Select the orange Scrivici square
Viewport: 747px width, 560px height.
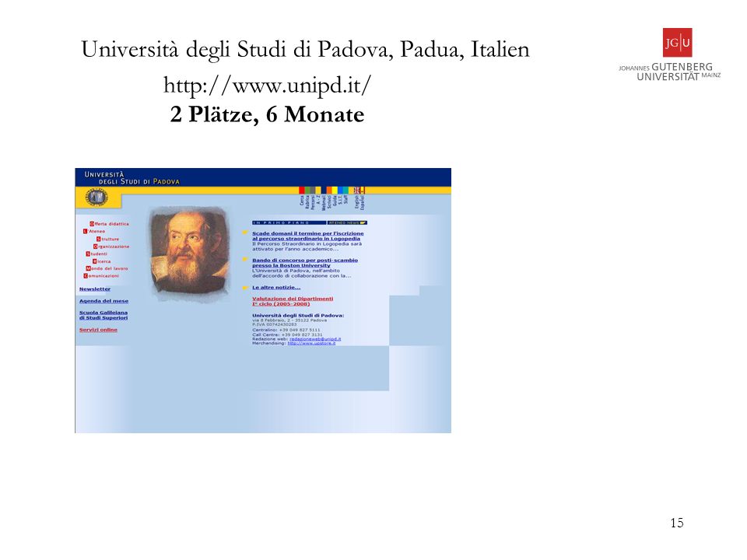tap(329, 190)
